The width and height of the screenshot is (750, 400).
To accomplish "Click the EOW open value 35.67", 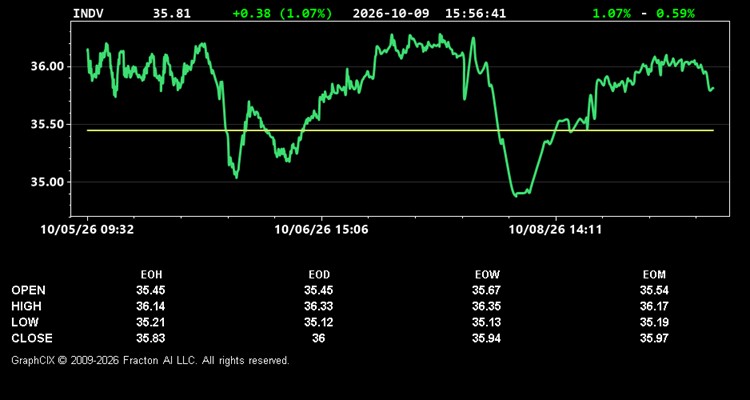I will pos(486,290).
